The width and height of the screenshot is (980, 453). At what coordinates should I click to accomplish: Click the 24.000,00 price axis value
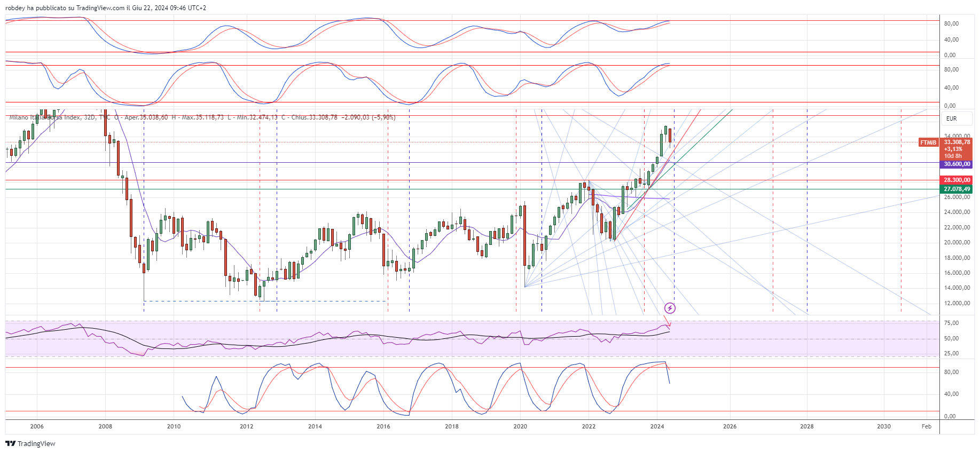[x=957, y=212]
